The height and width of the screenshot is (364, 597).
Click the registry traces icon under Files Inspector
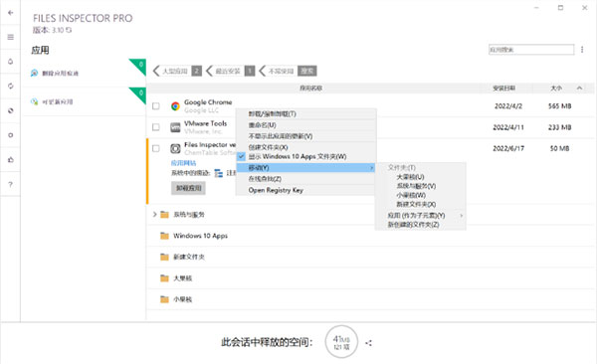point(219,173)
